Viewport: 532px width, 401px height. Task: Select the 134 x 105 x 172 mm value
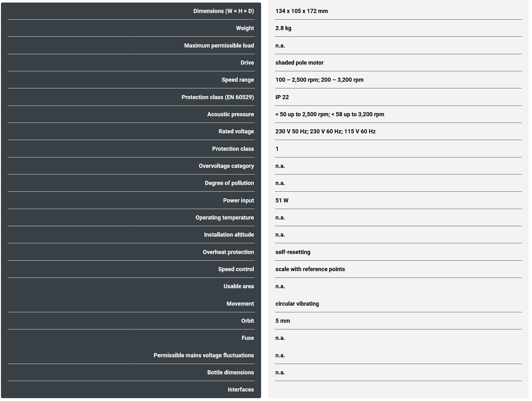tap(301, 11)
